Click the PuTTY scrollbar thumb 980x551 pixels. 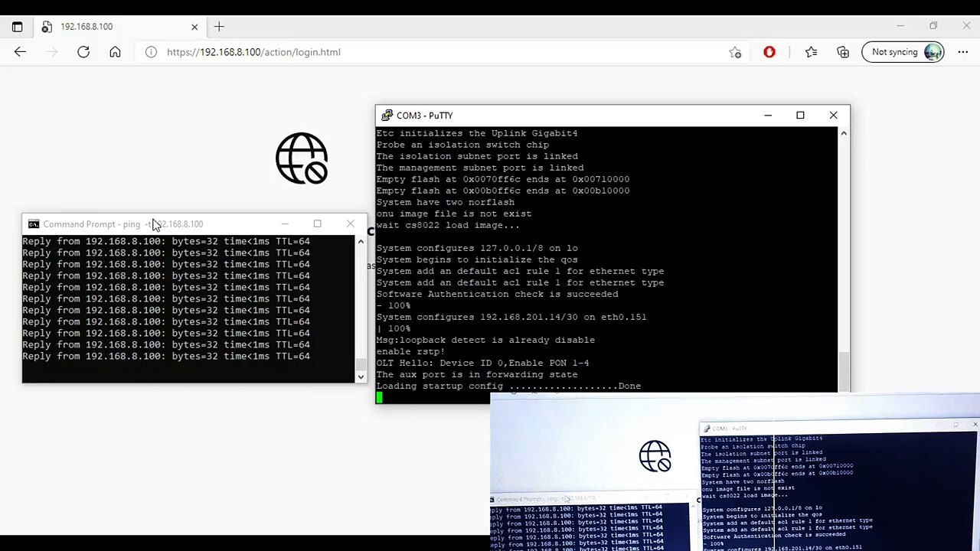tap(844, 371)
